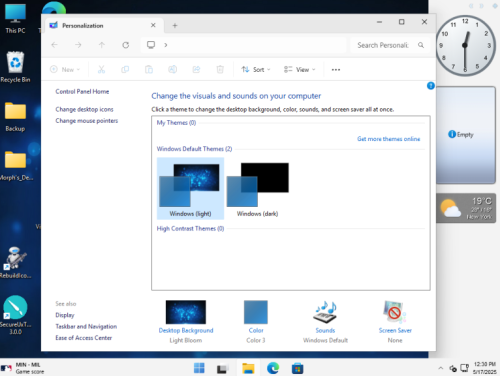
Task: Select the Windows (dark) theme
Action: tap(258, 188)
